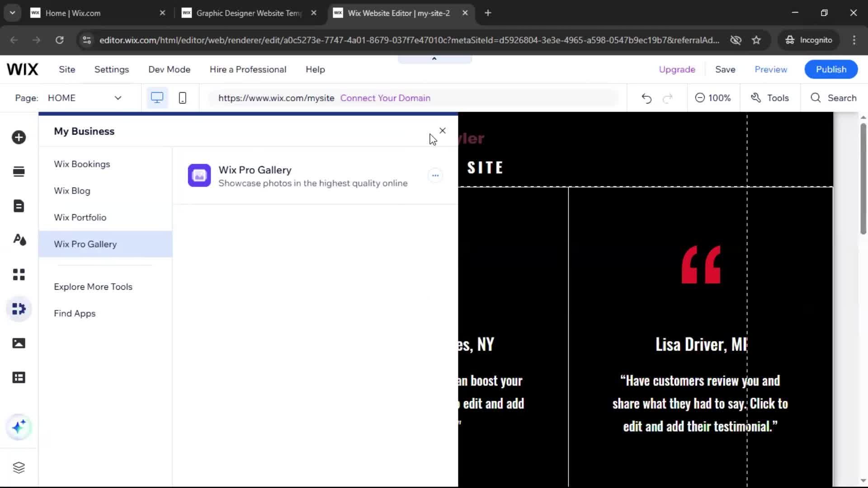Open Hire a Professional menu

click(x=248, y=70)
